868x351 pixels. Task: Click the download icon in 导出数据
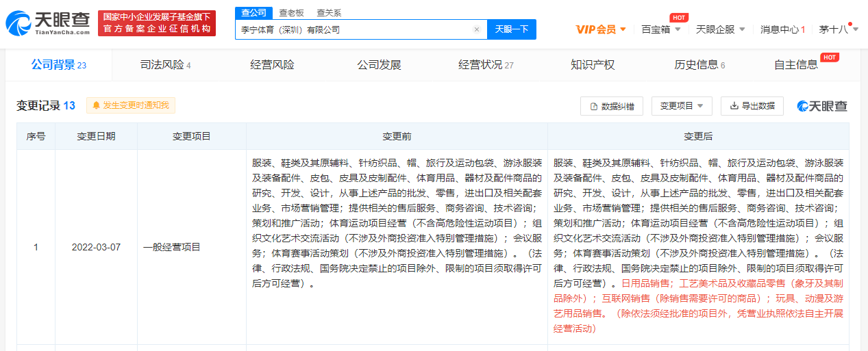pos(734,106)
